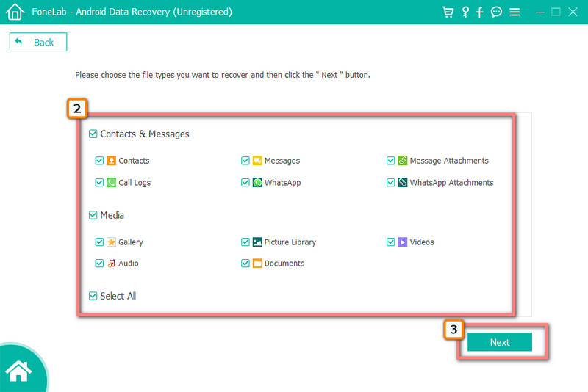Viewport: 588px width, 392px height.
Task: Click the home icon in title bar
Action: (x=15, y=12)
